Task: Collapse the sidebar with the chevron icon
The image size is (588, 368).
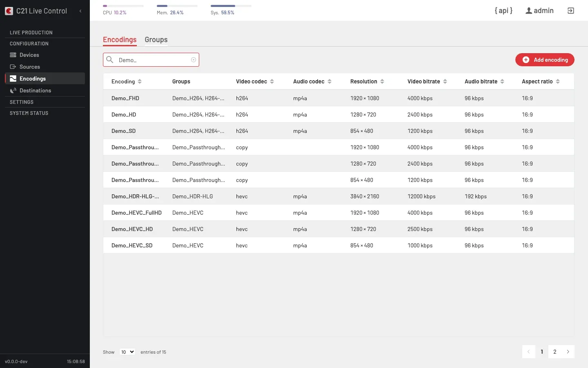Action: coord(80,11)
